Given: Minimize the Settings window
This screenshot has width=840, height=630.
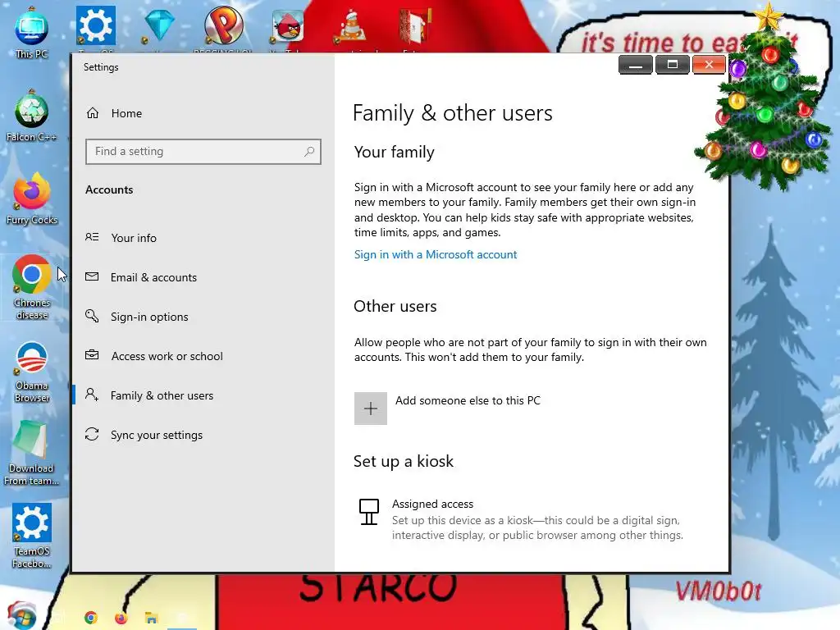Looking at the screenshot, I should click(x=636, y=65).
